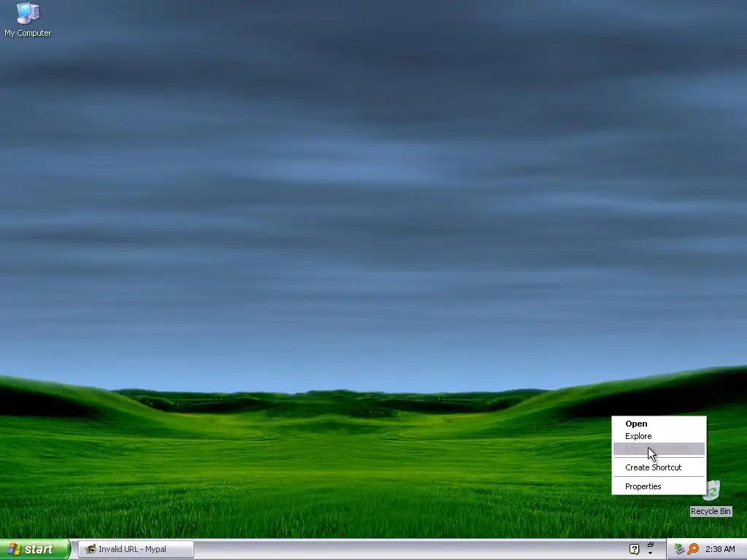Select the Recycle Bin desktop icon

pyautogui.click(x=711, y=498)
